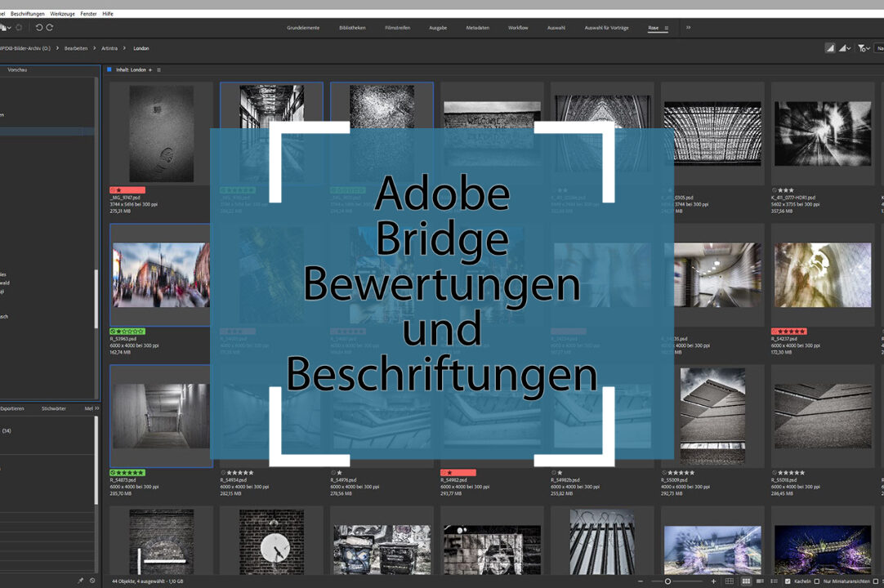Switch to the Ausgabe workspace
884x588 pixels.
click(438, 28)
